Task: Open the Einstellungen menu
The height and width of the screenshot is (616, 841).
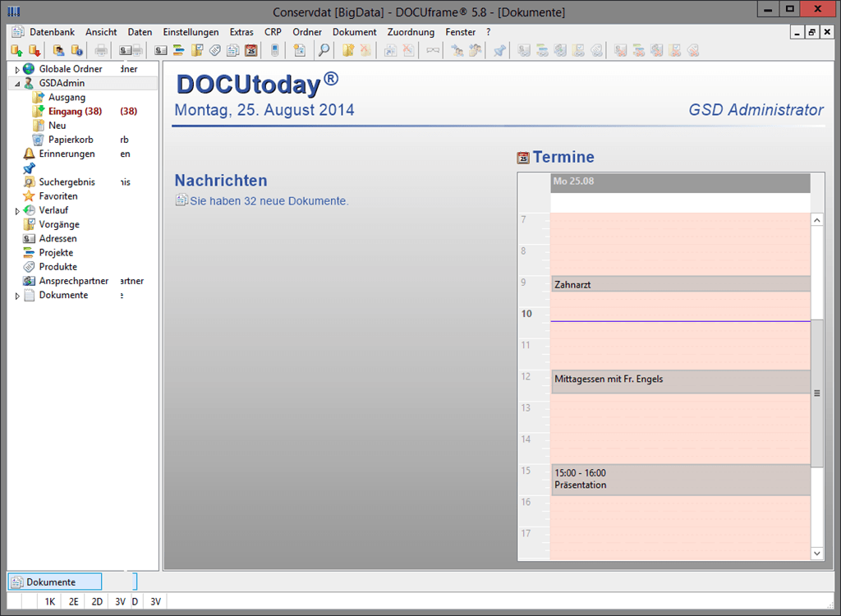Action: click(x=191, y=32)
